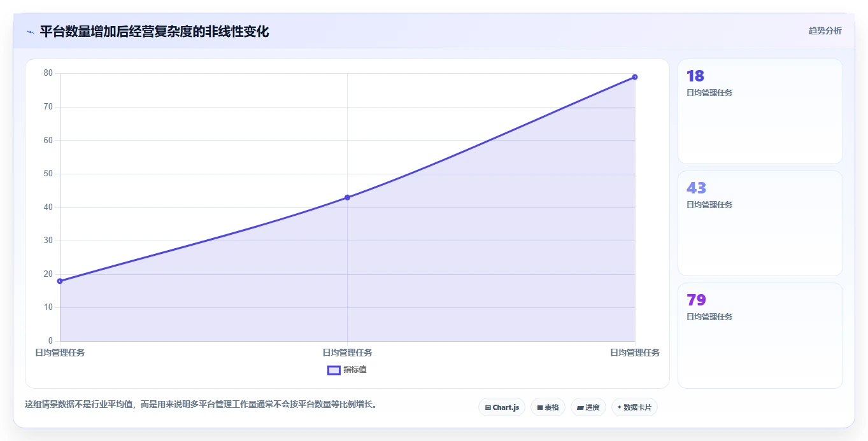Select the 数据卡片 tag
The width and height of the screenshot is (868, 441).
[634, 407]
